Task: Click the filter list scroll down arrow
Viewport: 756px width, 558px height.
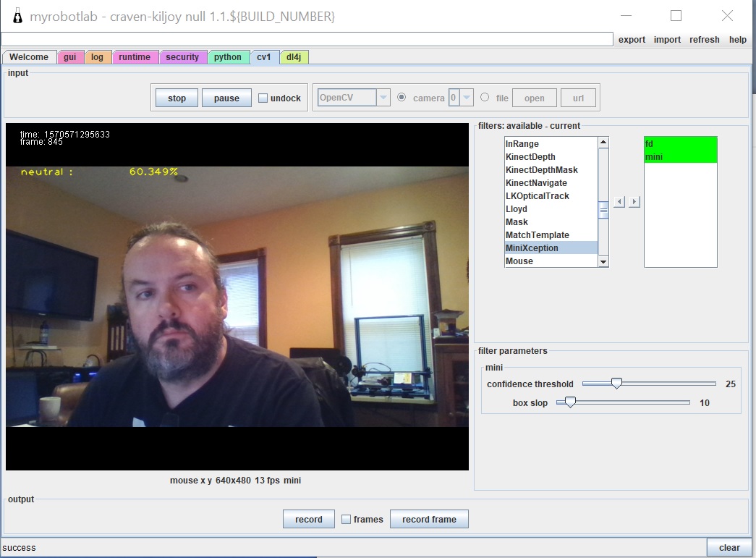Action: click(603, 262)
